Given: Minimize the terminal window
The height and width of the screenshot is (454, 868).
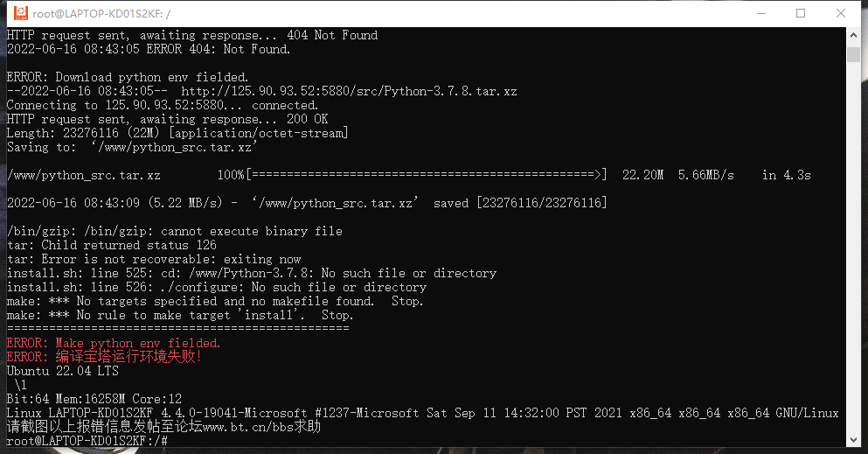Looking at the screenshot, I should 761,13.
